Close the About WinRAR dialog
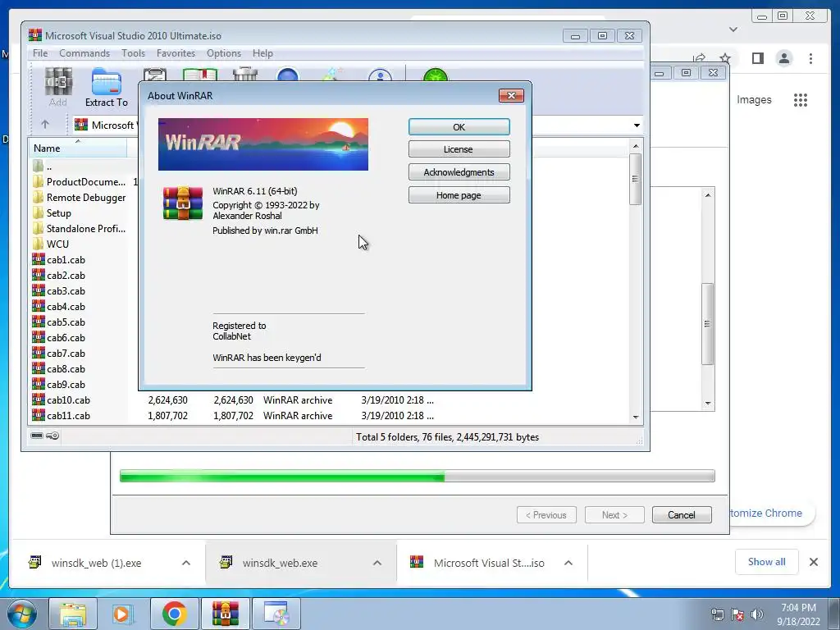The width and height of the screenshot is (840, 630). (x=511, y=95)
